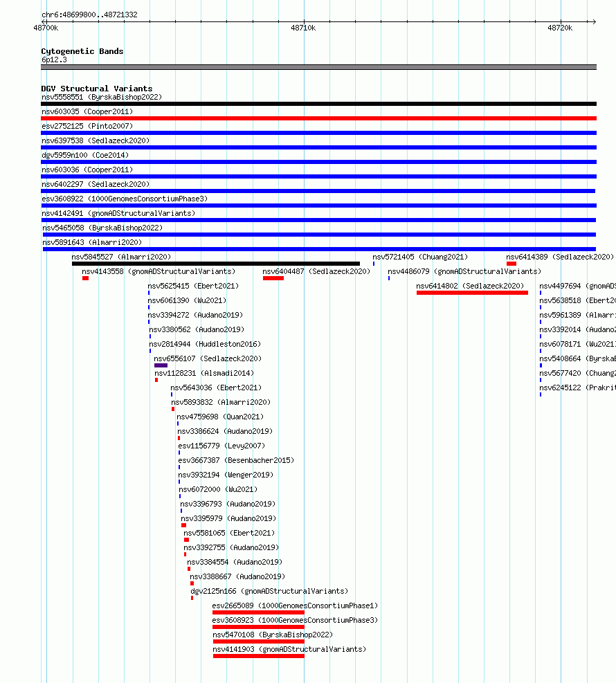Click variant label nsv5558551 (ByrskaBishop2022)

pyautogui.click(x=102, y=97)
